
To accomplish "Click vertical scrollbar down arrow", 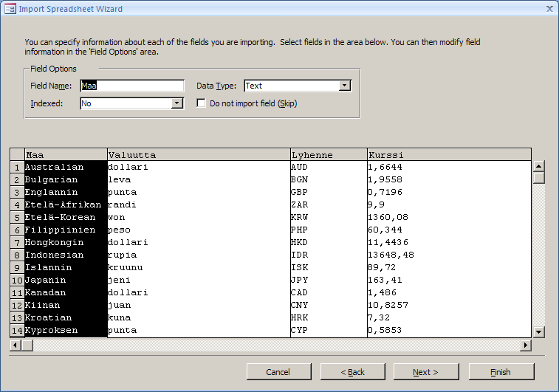I will point(538,331).
